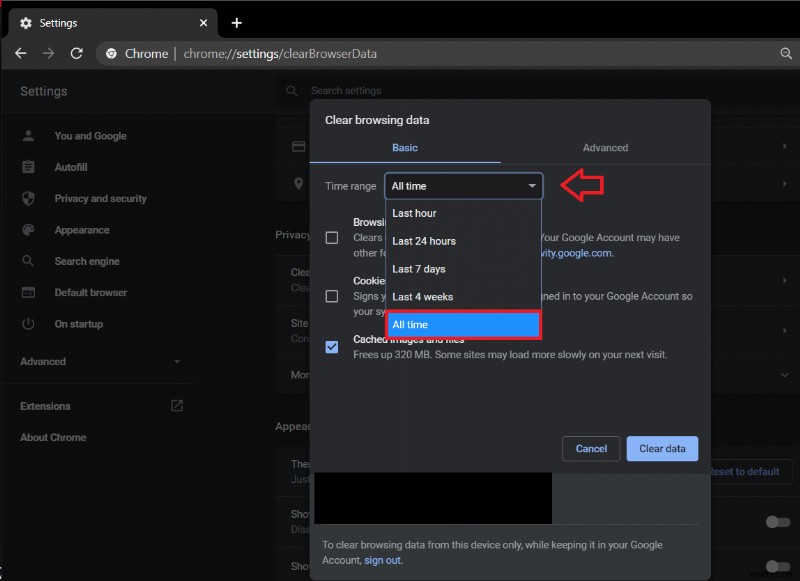Click the Cancel button
The width and height of the screenshot is (800, 581).
click(x=591, y=448)
